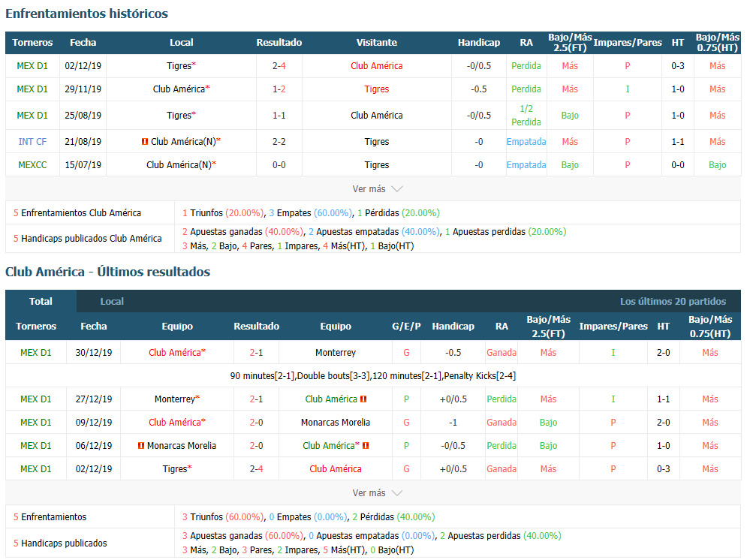This screenshot has height=560, width=750.
Task: Click Monterrey opponent in 30/12/19 row
Action: (336, 353)
